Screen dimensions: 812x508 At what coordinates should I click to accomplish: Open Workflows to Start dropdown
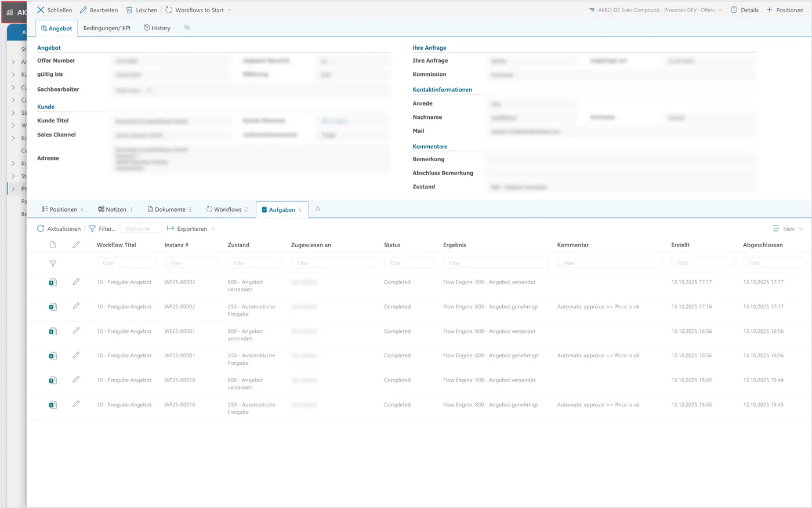click(198, 10)
